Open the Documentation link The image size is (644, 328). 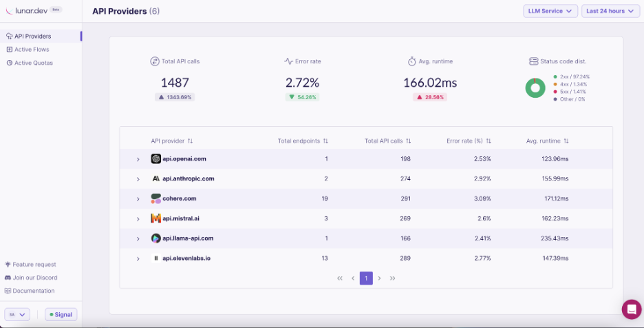click(x=30, y=291)
